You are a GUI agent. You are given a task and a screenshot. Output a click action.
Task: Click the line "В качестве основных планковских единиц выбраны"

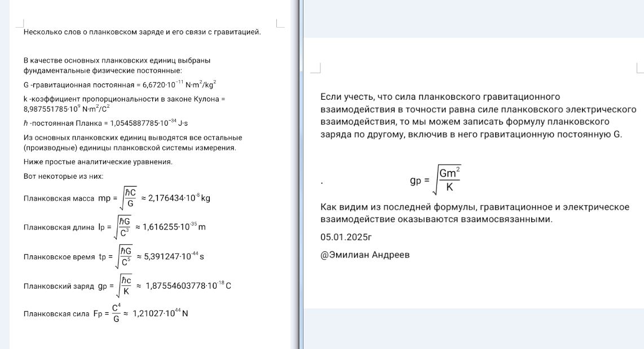coord(117,60)
